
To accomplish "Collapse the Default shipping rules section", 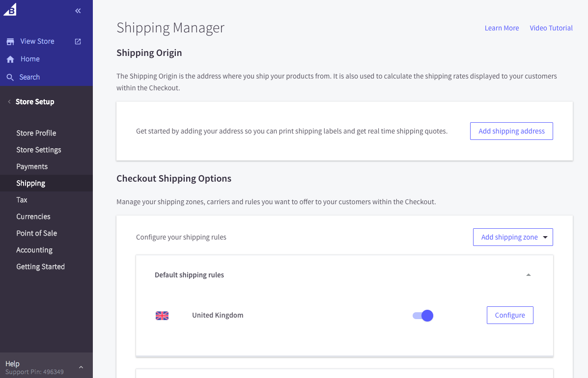I will (529, 275).
